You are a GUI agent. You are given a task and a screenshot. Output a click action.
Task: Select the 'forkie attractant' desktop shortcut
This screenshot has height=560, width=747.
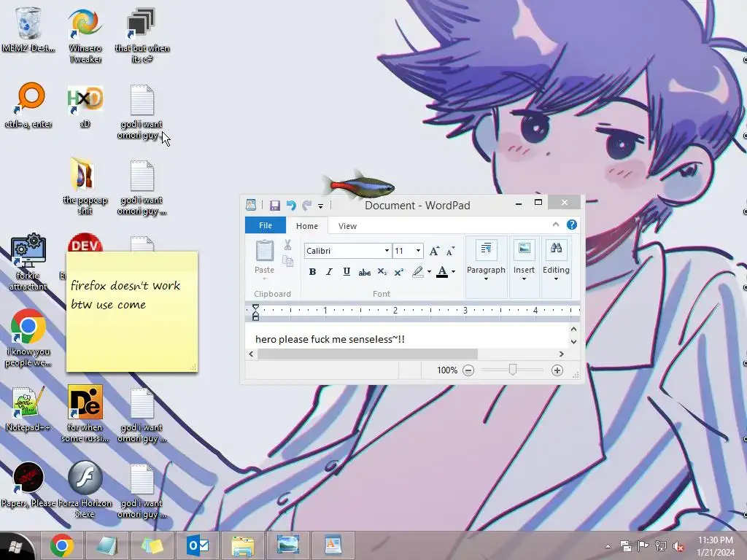(x=28, y=262)
